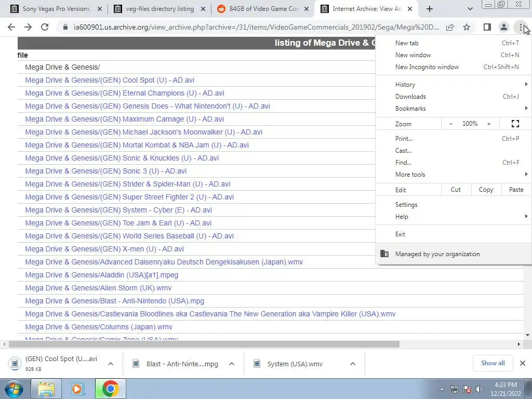Open Sonic 3 (U) - AD.avi link
The image size is (532, 399).
point(106,171)
